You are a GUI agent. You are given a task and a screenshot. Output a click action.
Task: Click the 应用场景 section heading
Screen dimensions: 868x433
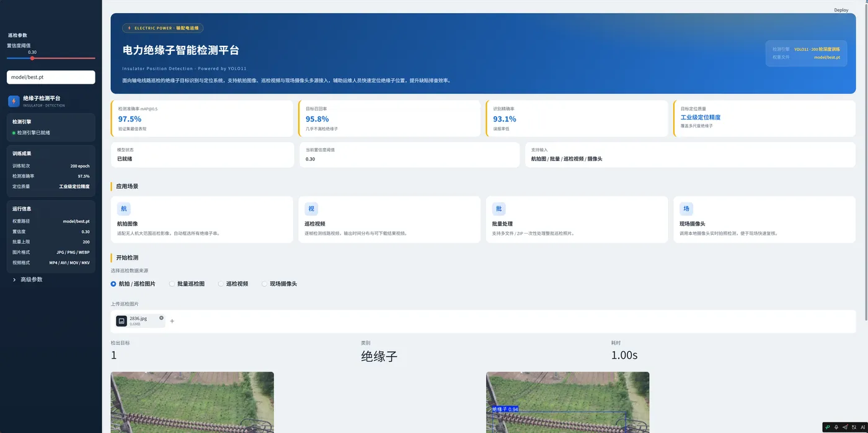pos(127,186)
